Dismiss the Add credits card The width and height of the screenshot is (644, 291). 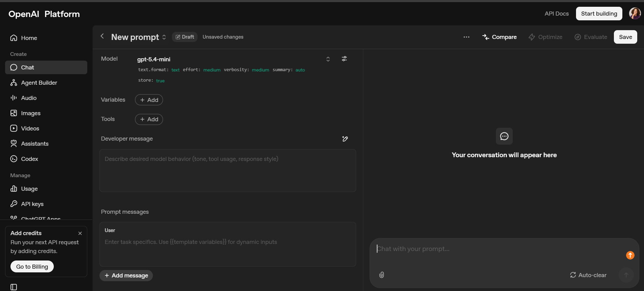[80, 233]
